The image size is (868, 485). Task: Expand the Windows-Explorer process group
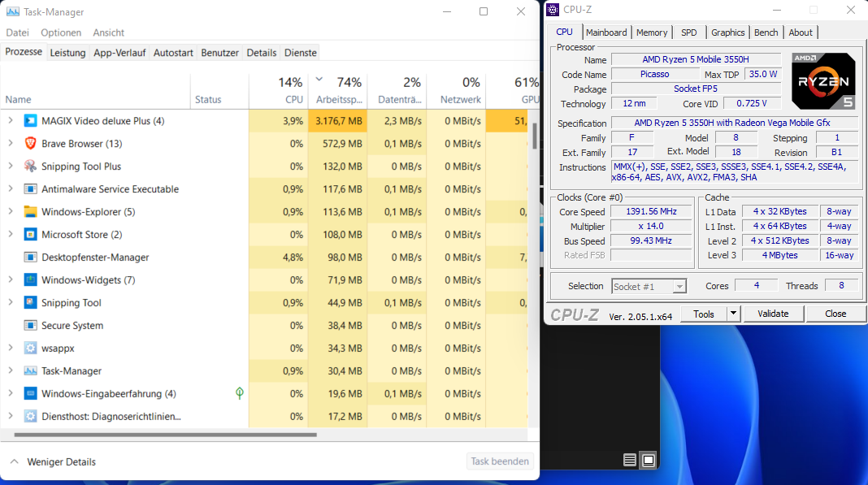click(10, 211)
